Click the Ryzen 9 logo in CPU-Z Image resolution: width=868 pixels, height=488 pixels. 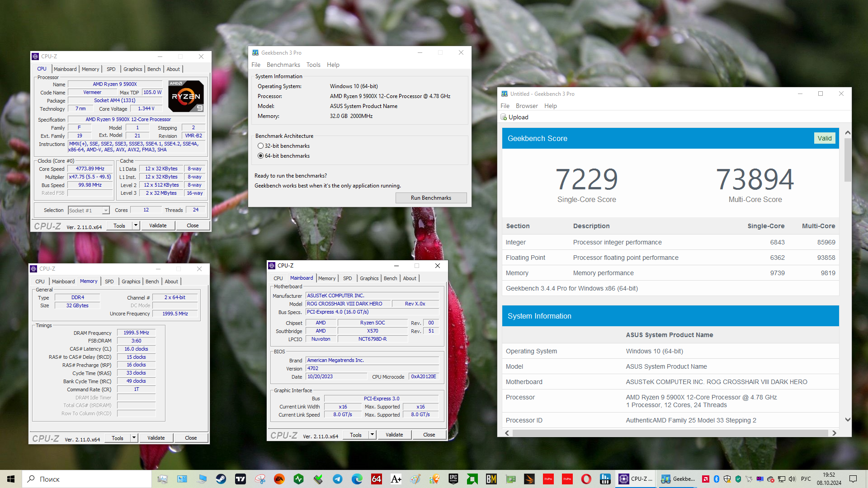(186, 96)
